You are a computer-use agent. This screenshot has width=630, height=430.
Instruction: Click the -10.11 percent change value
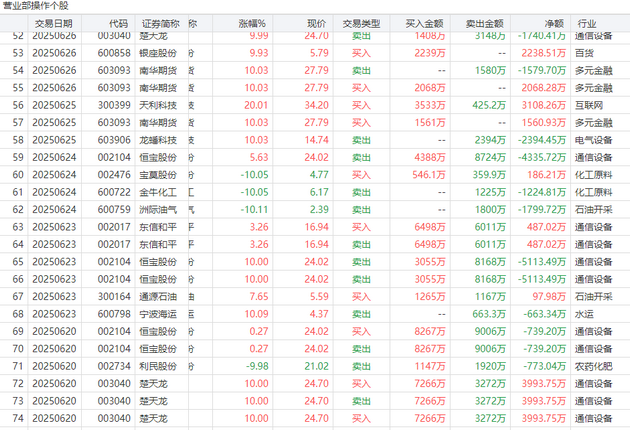pyautogui.click(x=254, y=209)
